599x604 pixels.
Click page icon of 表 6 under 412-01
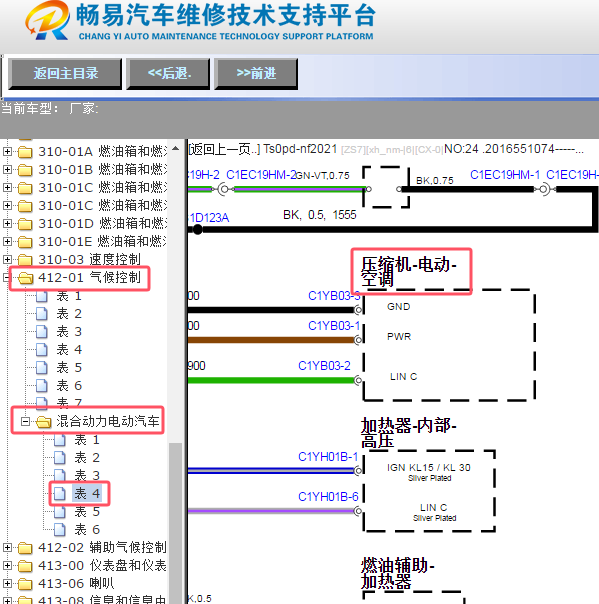(42, 386)
